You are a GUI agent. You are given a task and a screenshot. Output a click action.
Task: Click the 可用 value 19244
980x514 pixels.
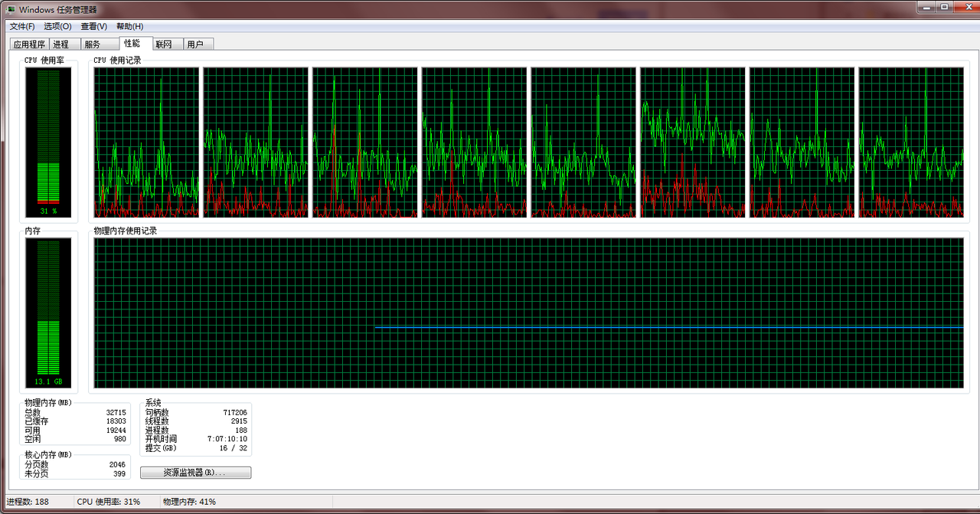[x=116, y=431]
